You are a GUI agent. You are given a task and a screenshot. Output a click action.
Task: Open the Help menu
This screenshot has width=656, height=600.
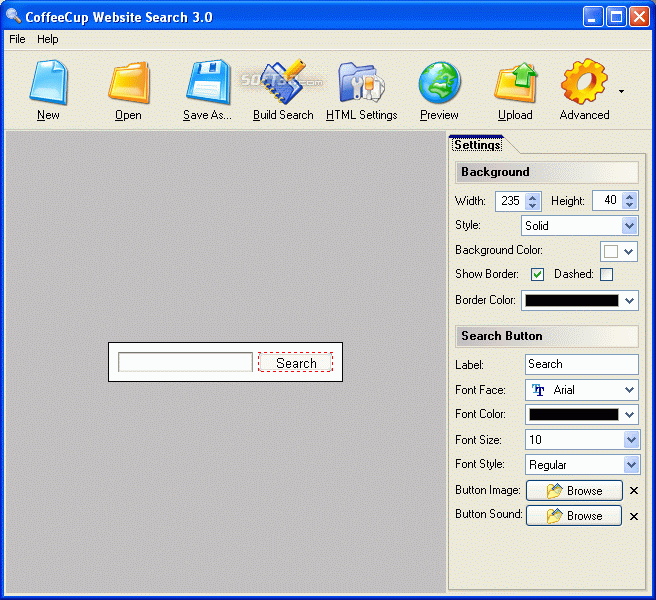click(x=48, y=39)
